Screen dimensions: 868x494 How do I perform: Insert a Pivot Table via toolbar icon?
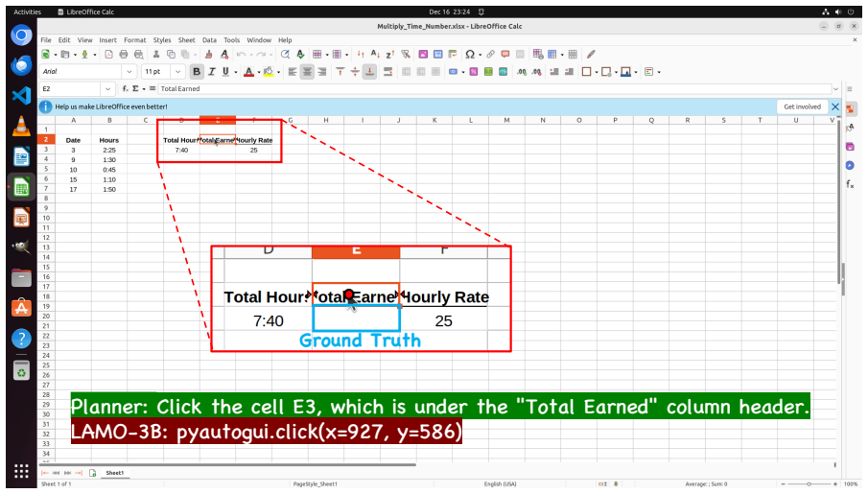point(453,55)
